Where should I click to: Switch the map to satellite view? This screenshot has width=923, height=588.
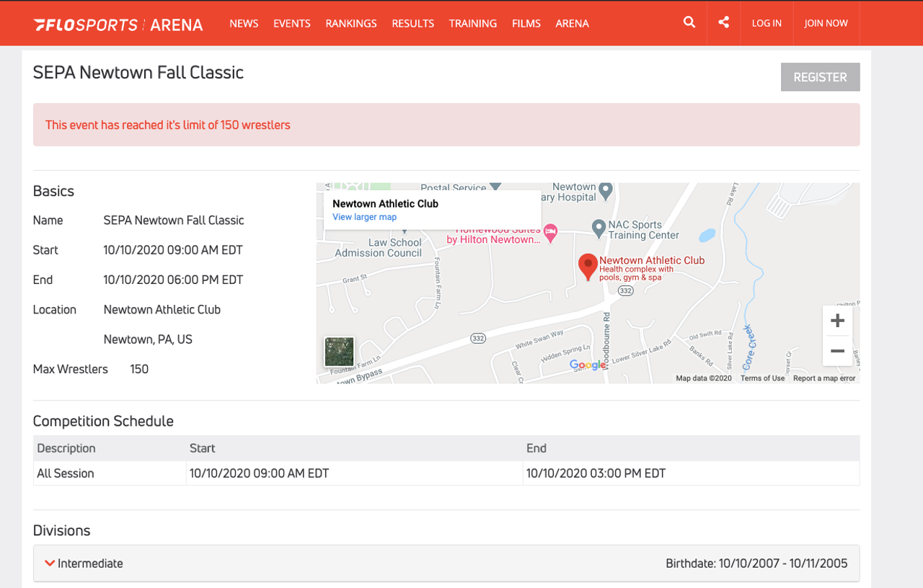click(339, 352)
